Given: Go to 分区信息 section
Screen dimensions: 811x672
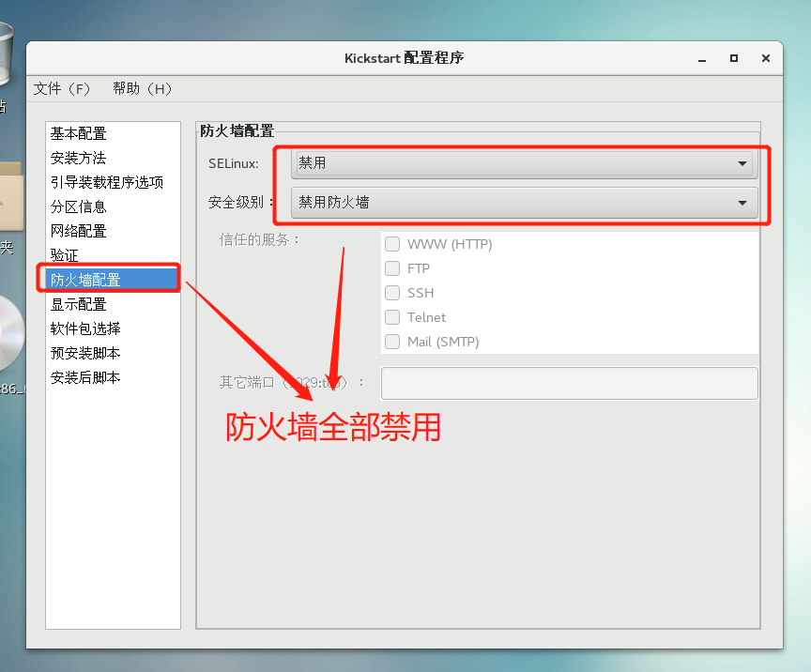Looking at the screenshot, I should tap(113, 206).
